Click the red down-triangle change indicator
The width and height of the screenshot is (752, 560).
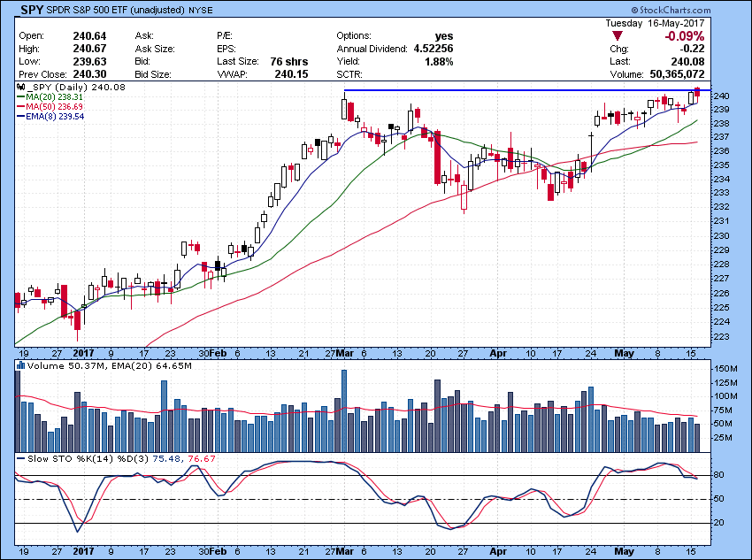(618, 36)
